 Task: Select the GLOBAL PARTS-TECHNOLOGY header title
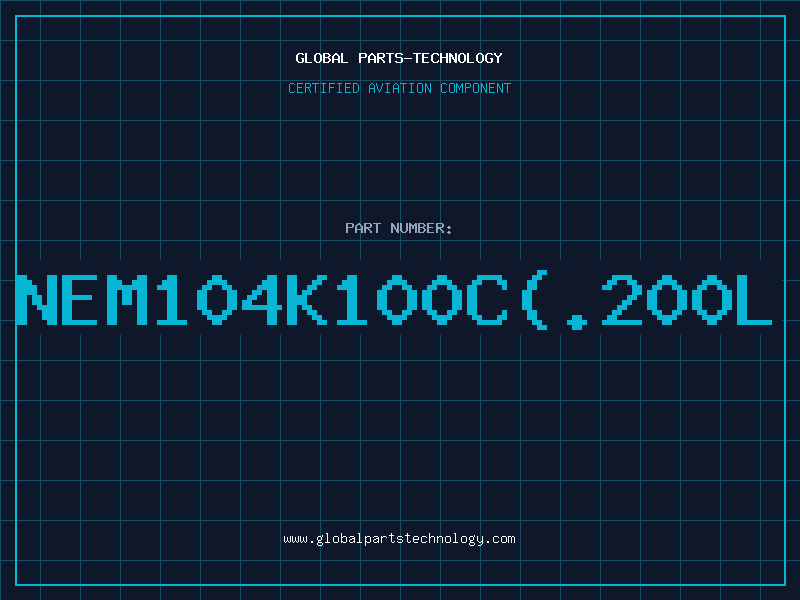pos(399,58)
